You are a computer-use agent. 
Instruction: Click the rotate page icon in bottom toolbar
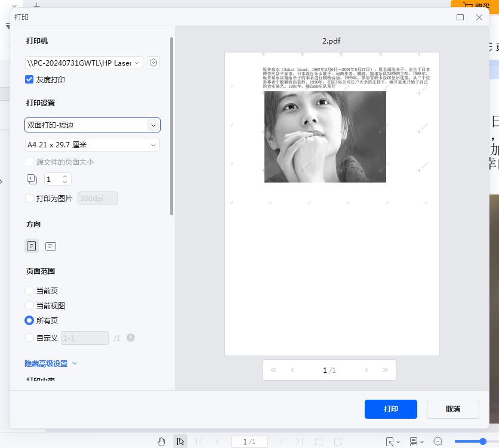[x=319, y=440]
